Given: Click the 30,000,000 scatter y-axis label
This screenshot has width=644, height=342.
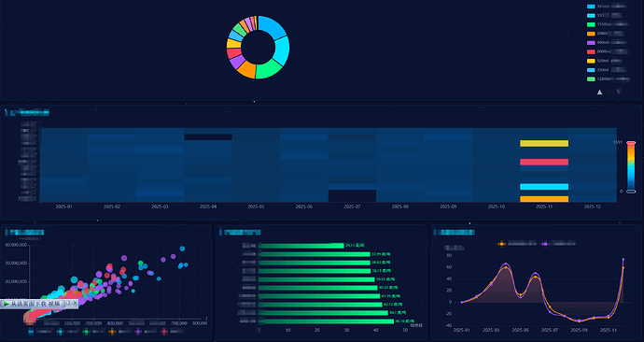Looking at the screenshot, I should (17, 264).
